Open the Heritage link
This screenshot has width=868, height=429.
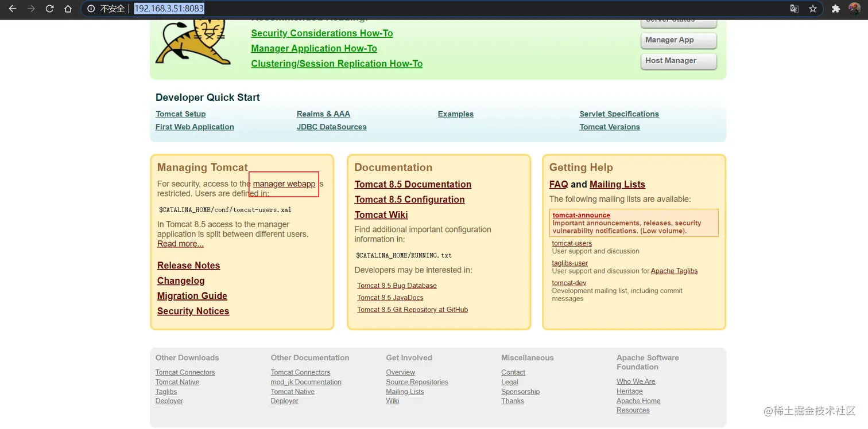point(630,391)
